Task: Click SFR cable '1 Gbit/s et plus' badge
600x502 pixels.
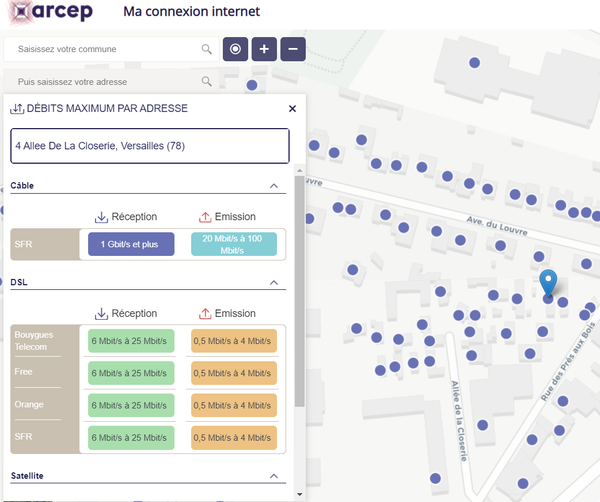Action: [131, 244]
